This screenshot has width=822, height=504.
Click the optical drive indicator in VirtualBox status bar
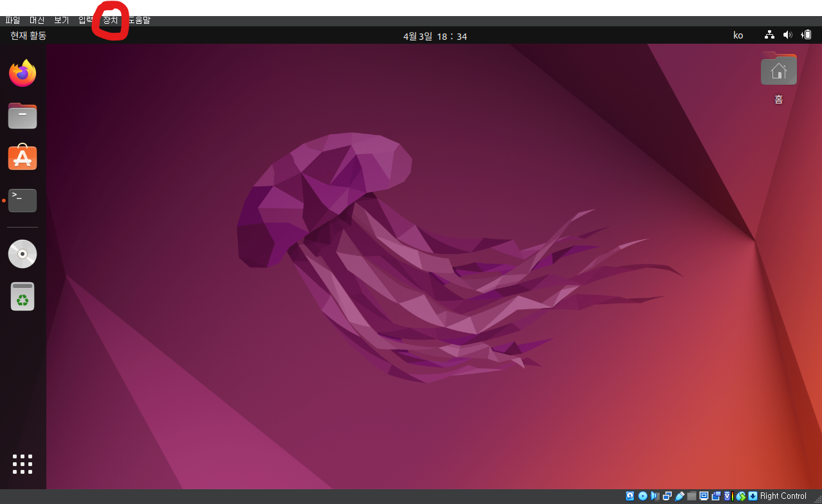[643, 496]
